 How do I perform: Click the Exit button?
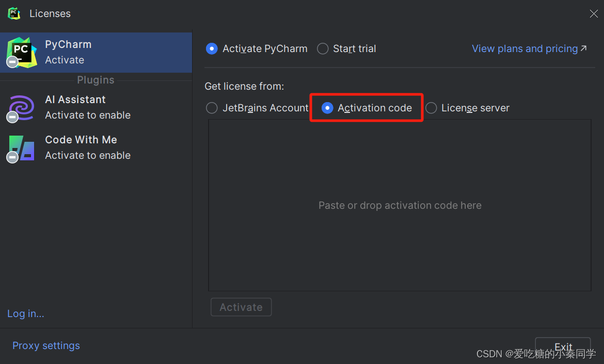563,347
